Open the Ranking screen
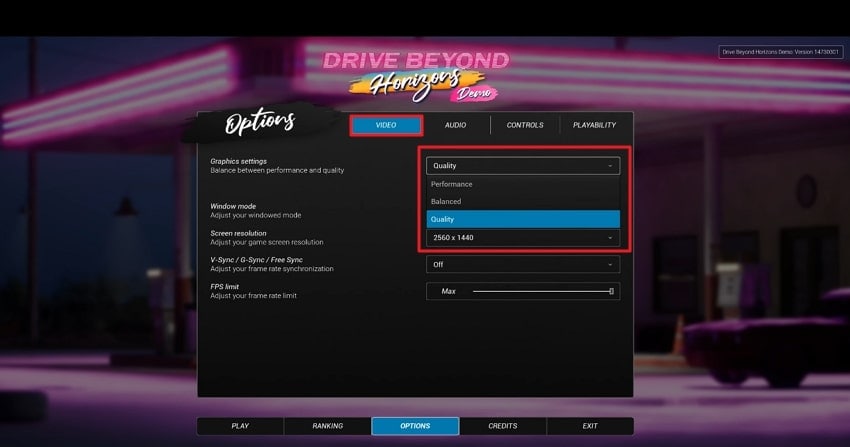This screenshot has height=447, width=850. point(327,426)
